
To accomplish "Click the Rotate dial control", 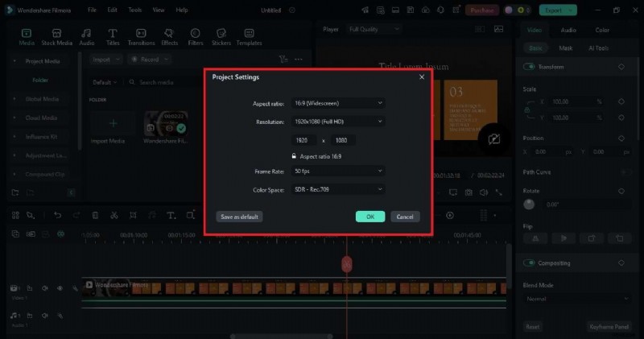I will 529,205.
